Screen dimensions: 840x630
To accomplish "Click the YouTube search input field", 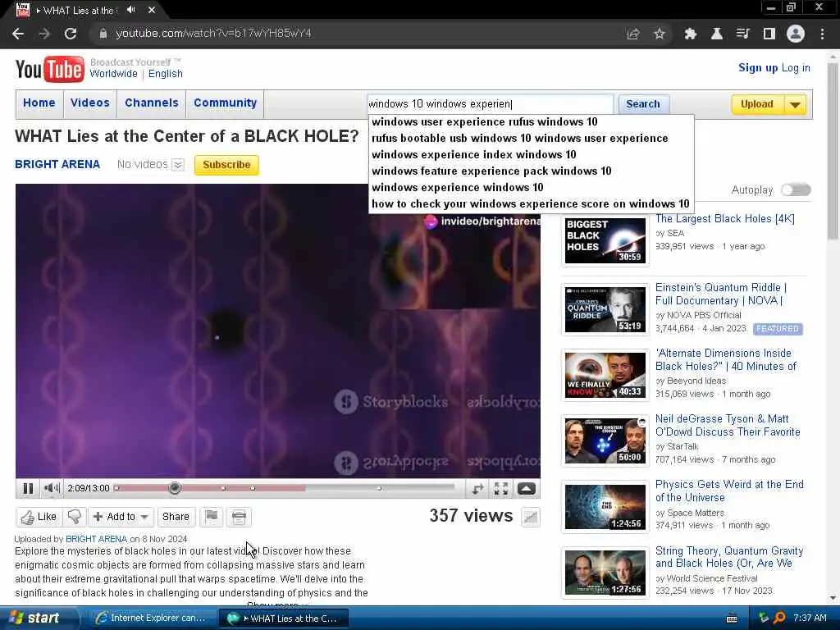I will [491, 104].
